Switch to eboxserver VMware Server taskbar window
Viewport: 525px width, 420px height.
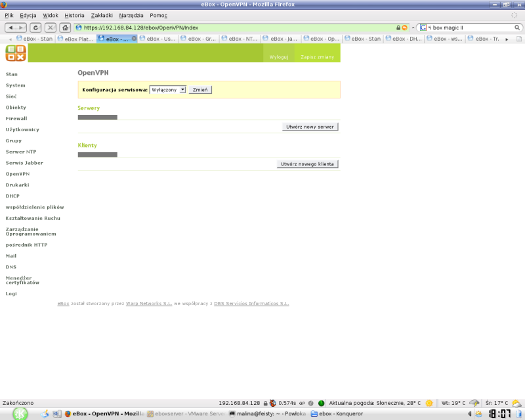(x=186, y=414)
